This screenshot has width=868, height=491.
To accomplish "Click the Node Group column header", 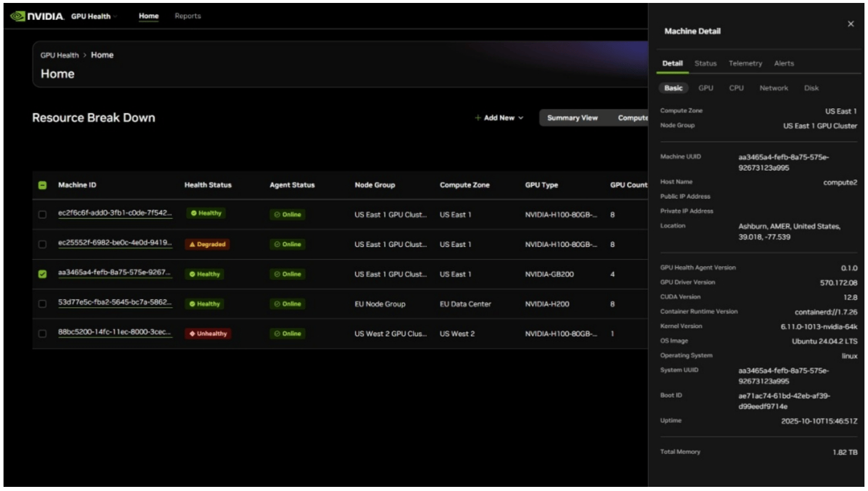I will pos(375,185).
